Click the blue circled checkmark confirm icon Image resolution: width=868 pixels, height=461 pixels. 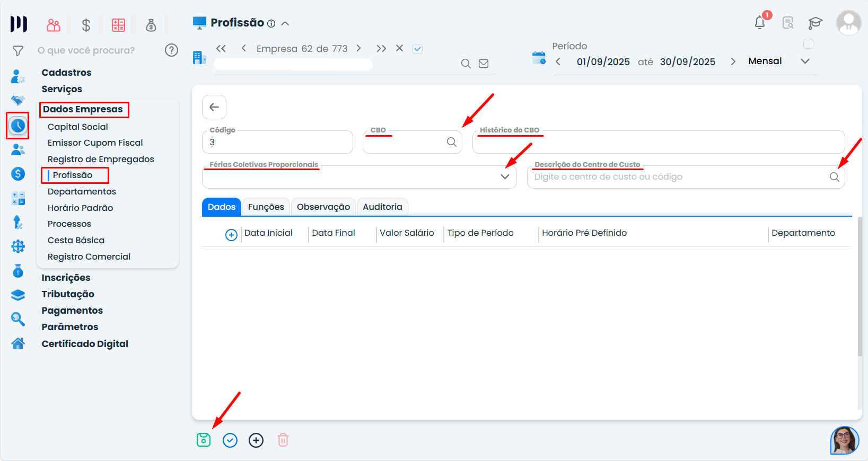click(230, 440)
